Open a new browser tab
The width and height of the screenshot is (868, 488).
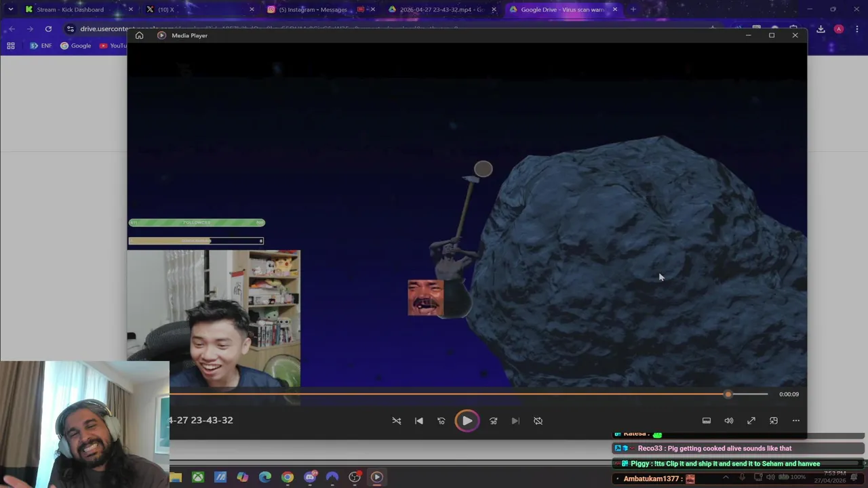pyautogui.click(x=633, y=9)
